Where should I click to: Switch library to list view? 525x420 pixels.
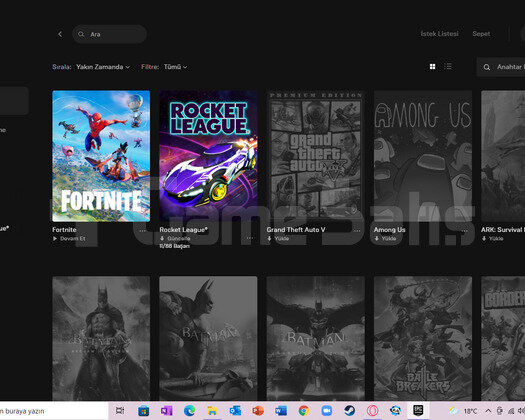(x=448, y=66)
